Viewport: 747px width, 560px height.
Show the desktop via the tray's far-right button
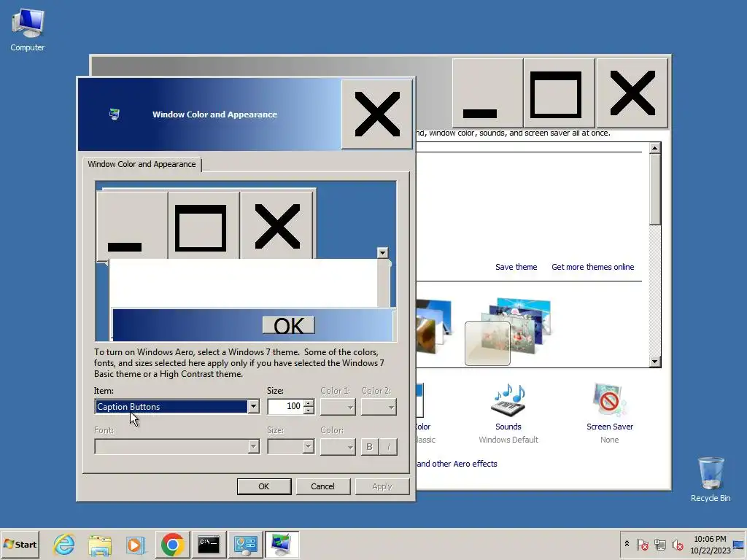(739, 544)
